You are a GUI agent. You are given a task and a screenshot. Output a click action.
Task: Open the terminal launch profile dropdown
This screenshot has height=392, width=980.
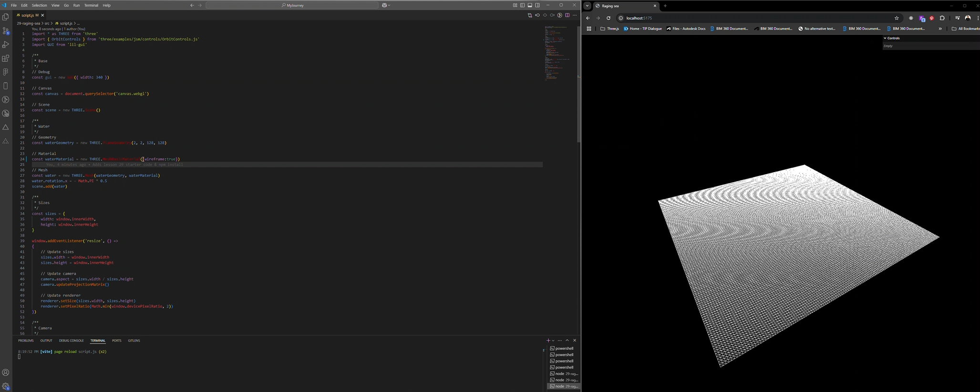coord(553,340)
